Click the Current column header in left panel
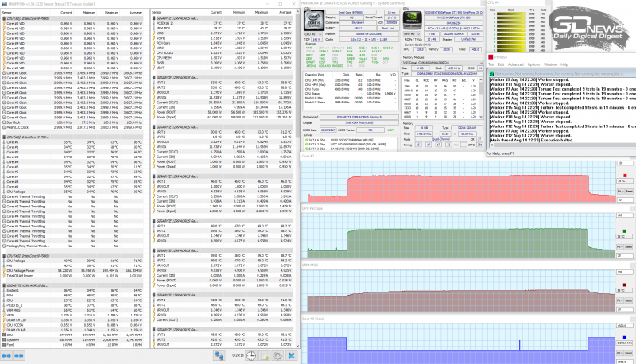The height and width of the screenshot is (364, 636). 67,13
